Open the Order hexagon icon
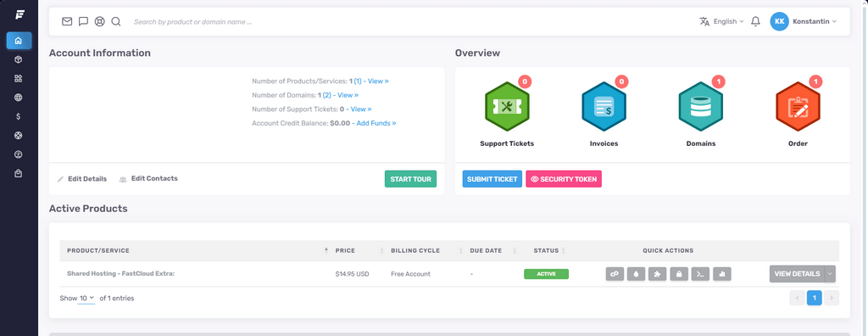This screenshot has height=336, width=868. (798, 107)
